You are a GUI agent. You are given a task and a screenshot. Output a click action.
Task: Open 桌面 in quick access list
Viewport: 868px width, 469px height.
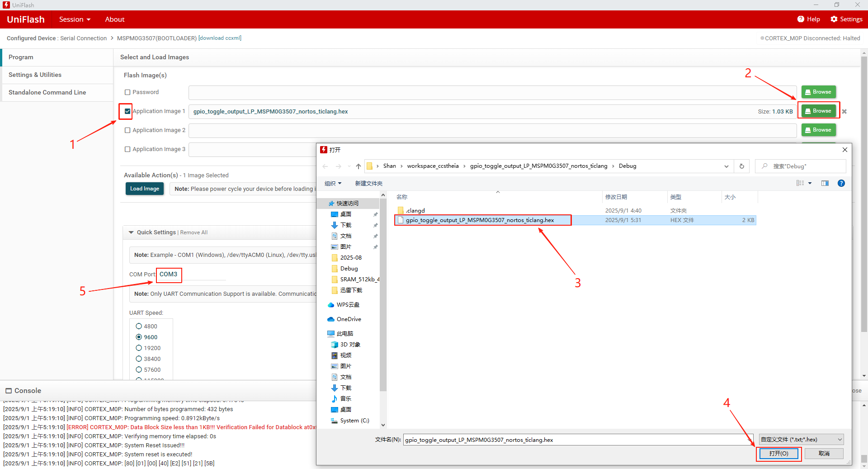345,214
